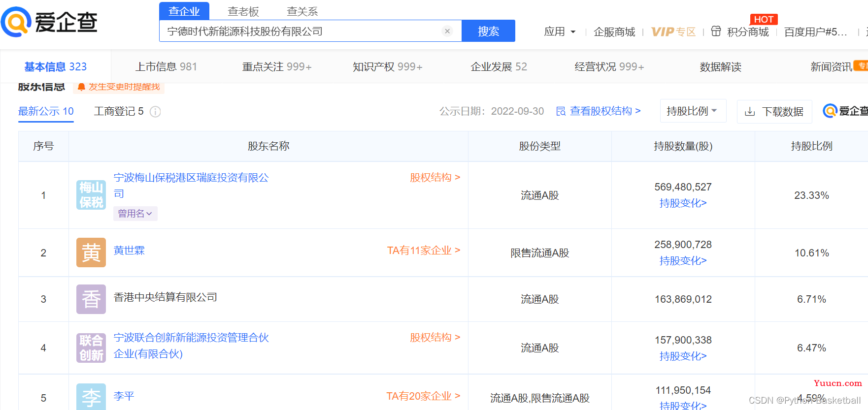The height and width of the screenshot is (410, 868).
Task: Switch to the 工商登记 5 sub-tab
Action: [x=119, y=111]
